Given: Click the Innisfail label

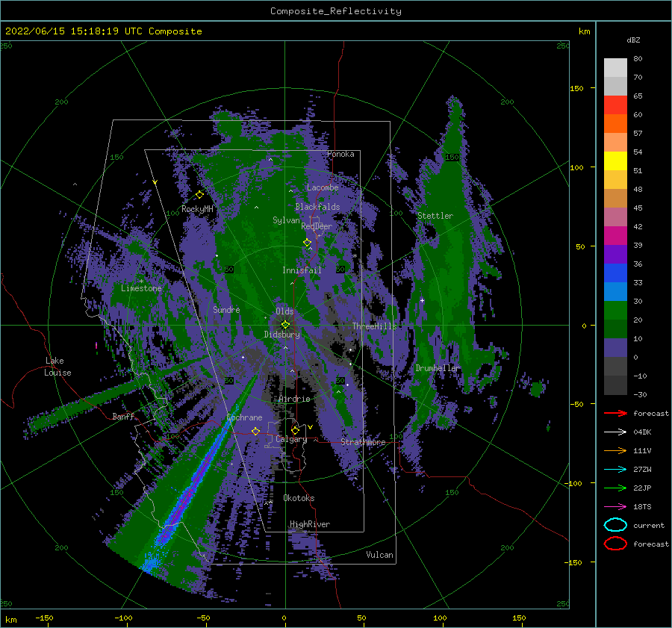Looking at the screenshot, I should tap(302, 270).
